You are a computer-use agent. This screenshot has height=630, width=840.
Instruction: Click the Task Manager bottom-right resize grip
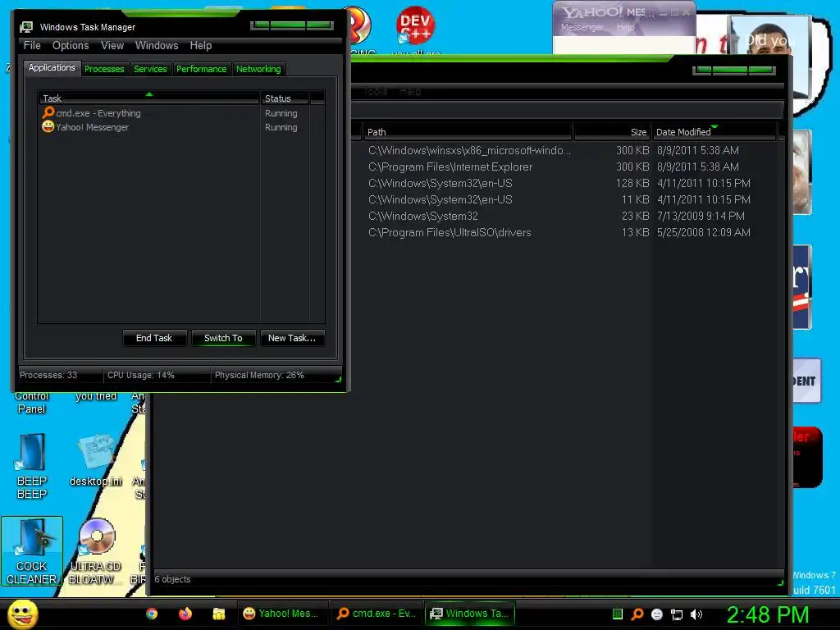[x=338, y=379]
